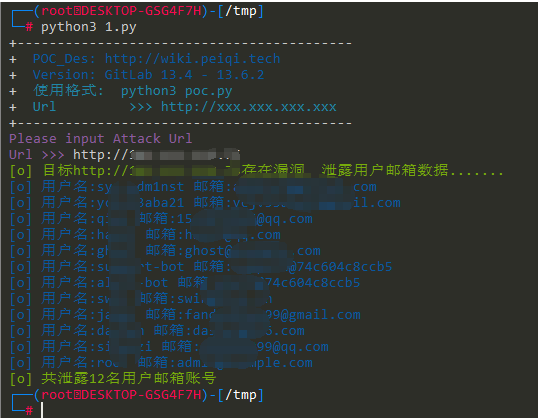Open the wiki.peiqi.tech URL in POC_Des line
The width and height of the screenshot is (539, 420).
[x=192, y=59]
